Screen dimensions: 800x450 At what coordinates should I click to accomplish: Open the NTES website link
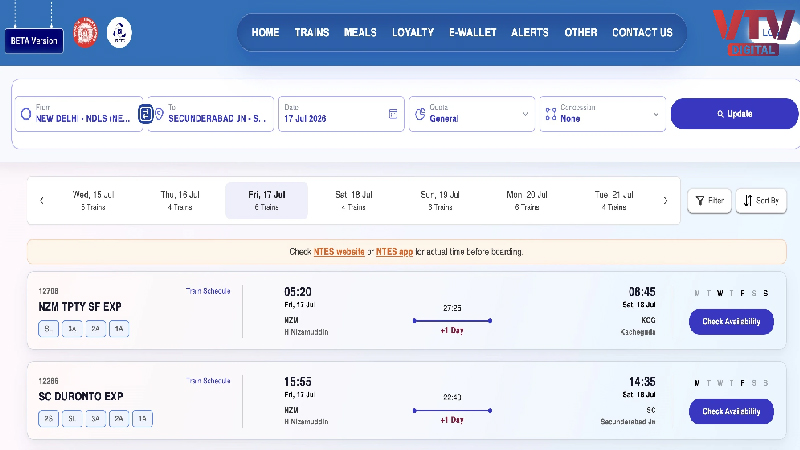point(339,252)
